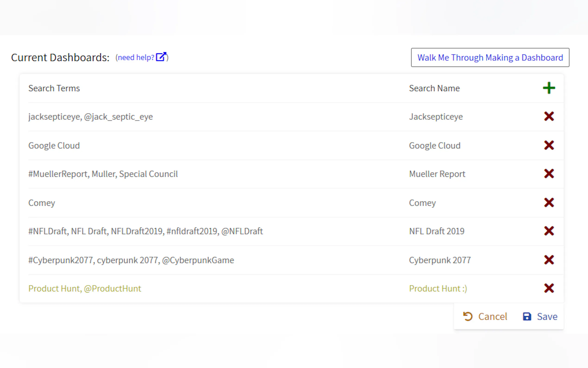Viewport: 588px width, 368px height.
Task: Open Walk Me Through Making a Dashboard
Action: point(490,57)
